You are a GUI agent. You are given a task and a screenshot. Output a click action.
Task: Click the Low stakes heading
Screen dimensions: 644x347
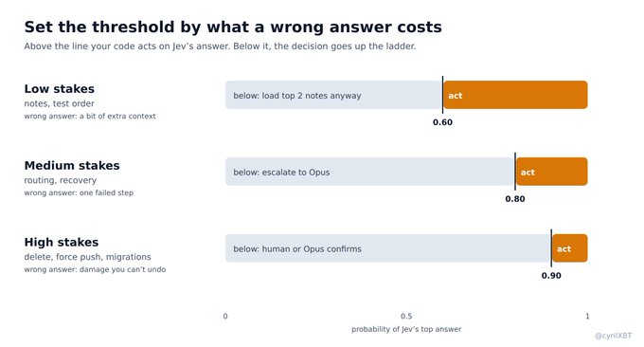[59, 89]
